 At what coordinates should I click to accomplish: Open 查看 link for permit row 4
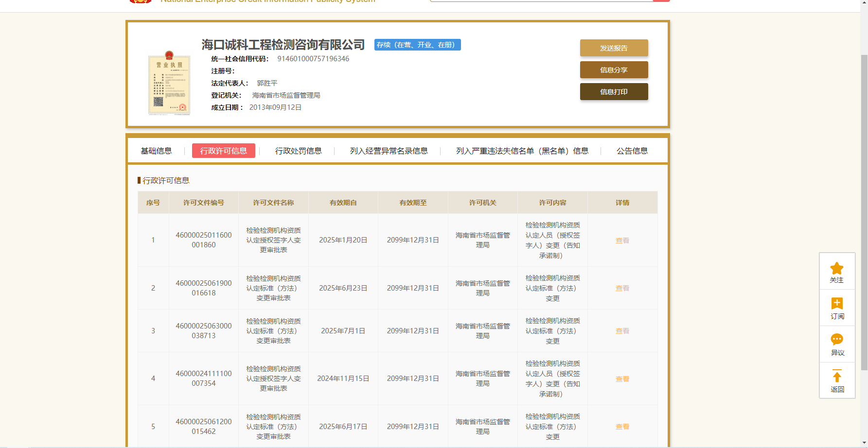click(x=622, y=379)
